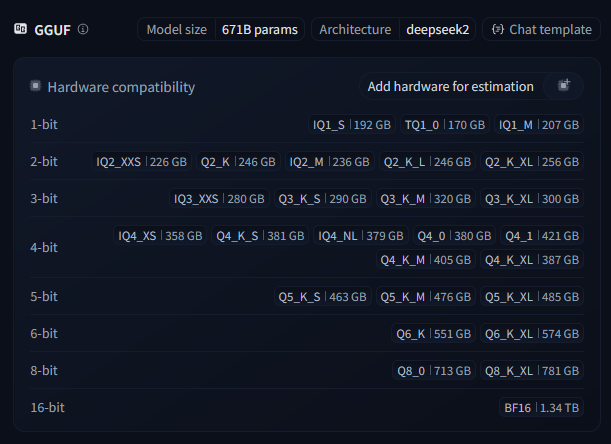Select the Q6_K 551 GB quant
This screenshot has width=611, height=444.
pos(433,334)
